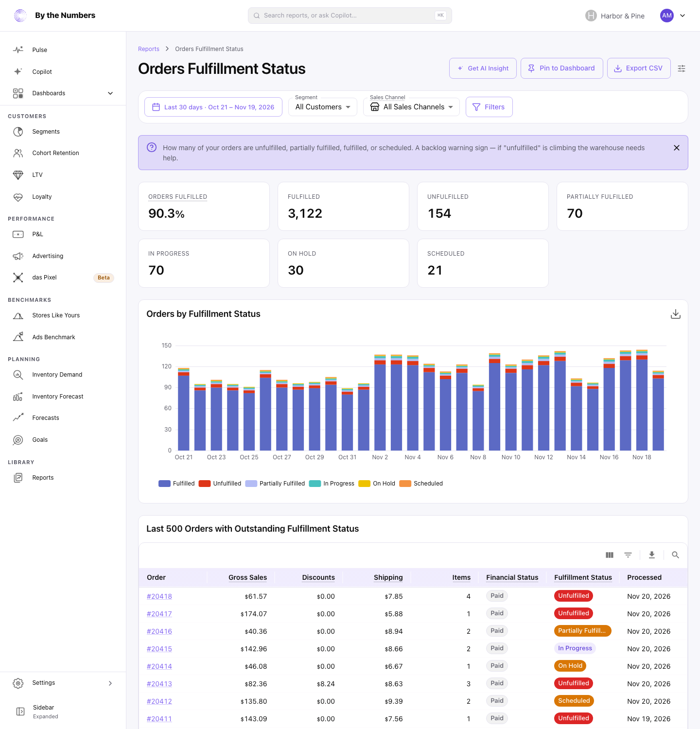The image size is (700, 729).
Task: Open the account menu chevron near AM avatar
Action: point(682,16)
